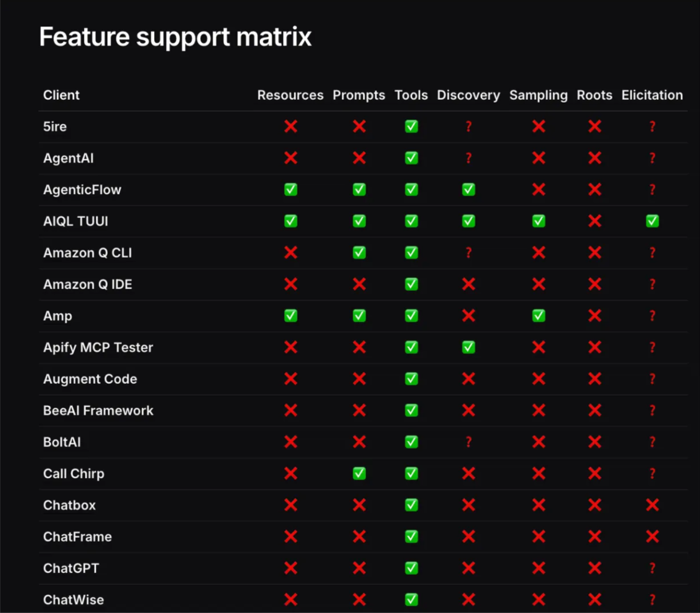The height and width of the screenshot is (613, 700).
Task: Click the BoltAI Discovery question mark
Action: tap(468, 442)
